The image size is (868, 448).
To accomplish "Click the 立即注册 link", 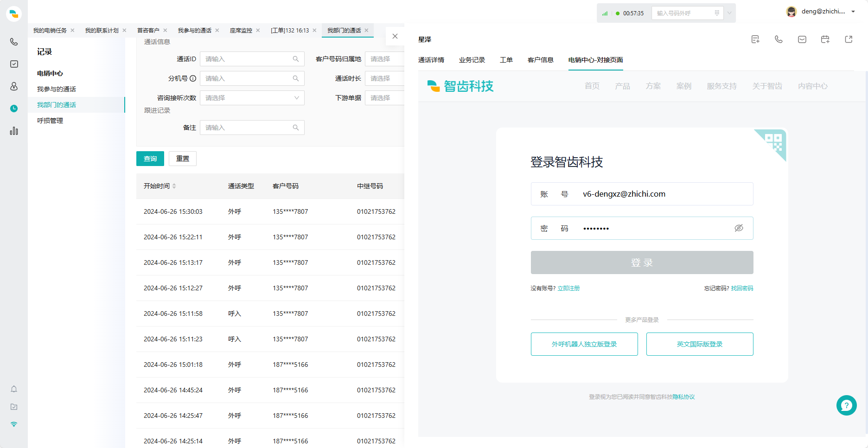I will point(568,288).
